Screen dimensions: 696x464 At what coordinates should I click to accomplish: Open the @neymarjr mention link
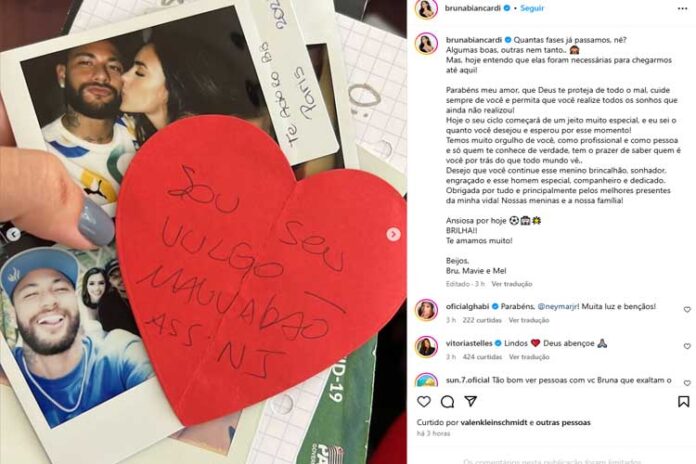pos(558,306)
